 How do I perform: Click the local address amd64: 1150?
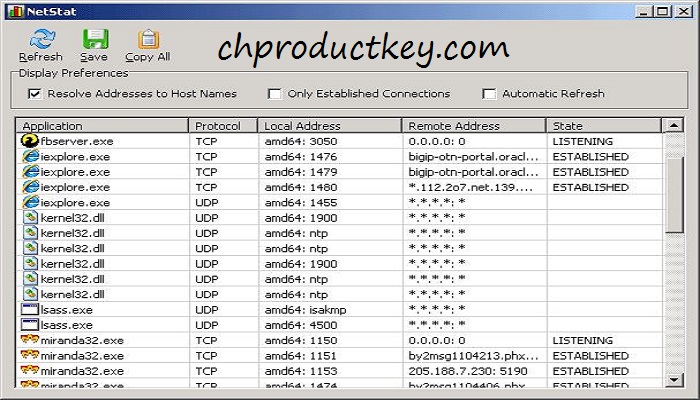click(x=300, y=340)
